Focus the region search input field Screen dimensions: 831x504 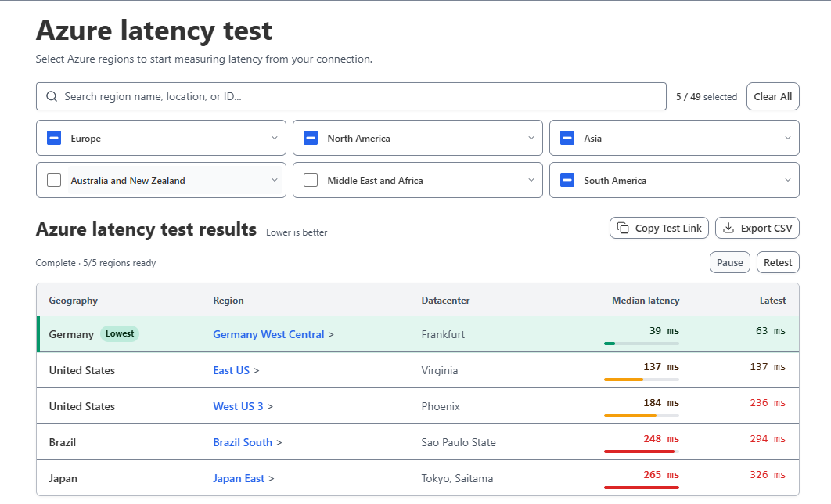tap(351, 96)
